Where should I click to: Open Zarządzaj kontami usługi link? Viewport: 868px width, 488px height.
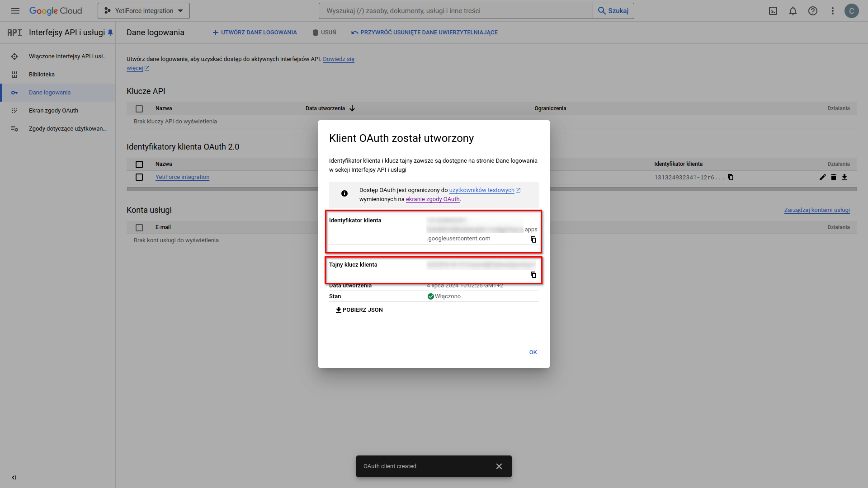(x=817, y=210)
